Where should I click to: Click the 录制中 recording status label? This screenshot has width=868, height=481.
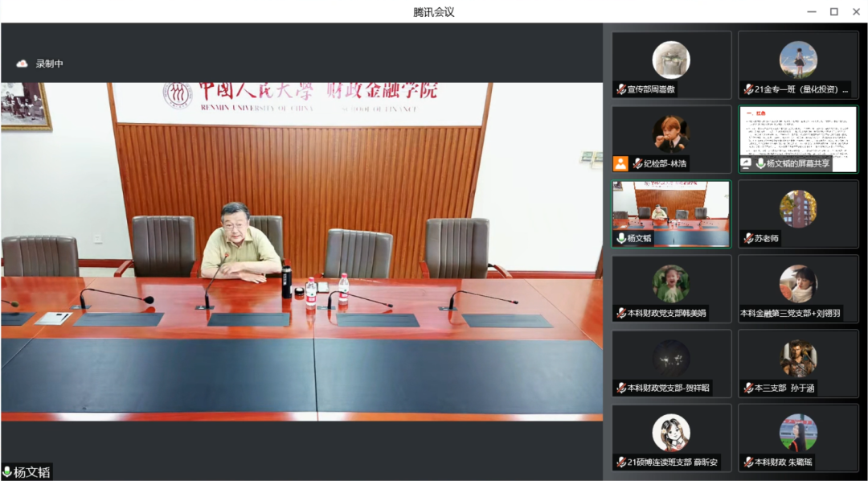pyautogui.click(x=49, y=64)
